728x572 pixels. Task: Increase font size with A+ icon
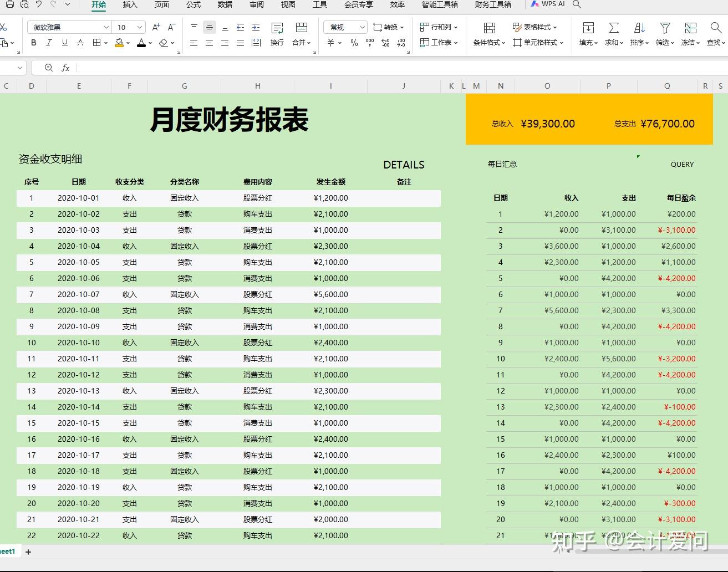(x=156, y=27)
